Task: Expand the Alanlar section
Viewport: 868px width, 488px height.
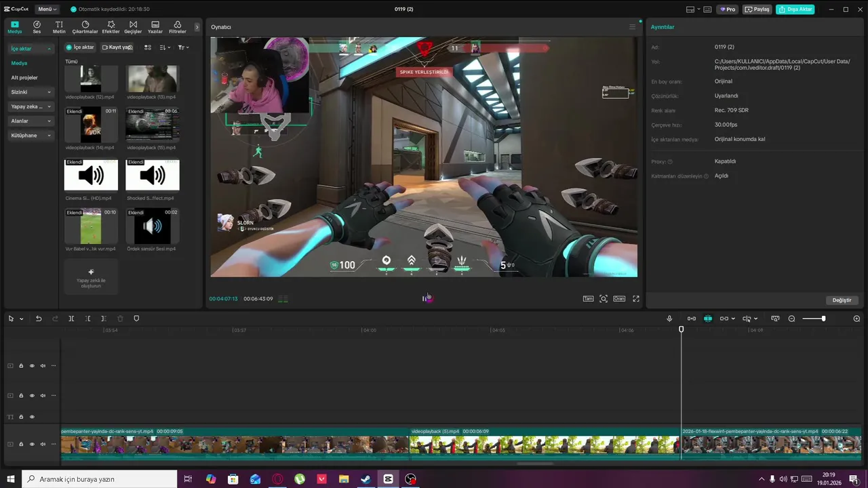Action: click(31, 121)
